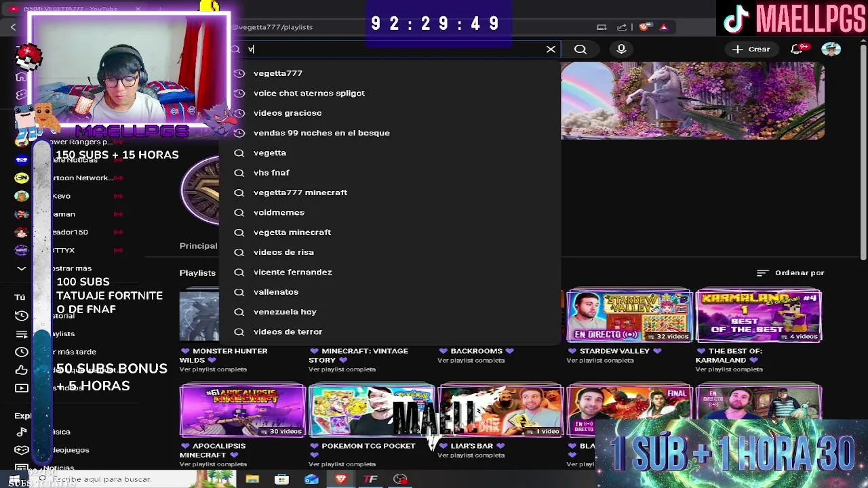Screen dimensions: 868x488
Task: Open the Apocalipsis Minecraft playlist thumbnail
Action: (243, 411)
